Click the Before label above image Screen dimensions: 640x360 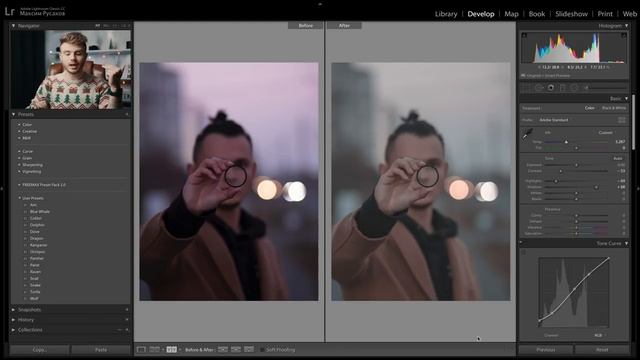pos(306,26)
